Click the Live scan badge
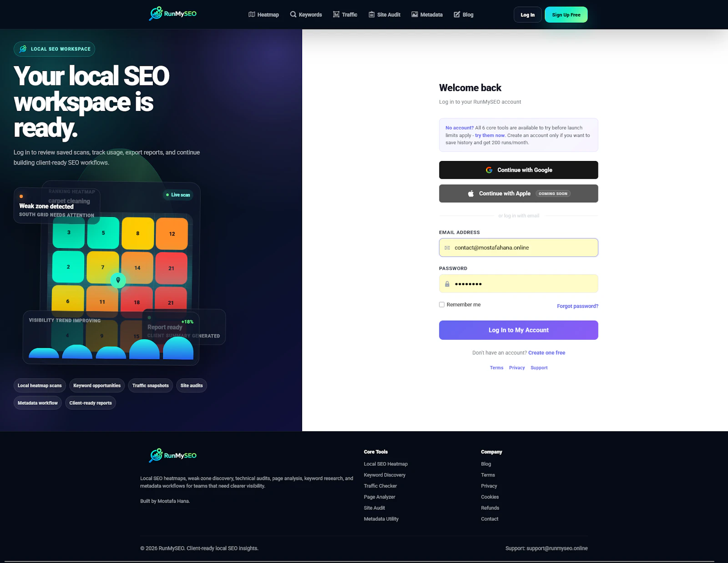 (x=178, y=195)
